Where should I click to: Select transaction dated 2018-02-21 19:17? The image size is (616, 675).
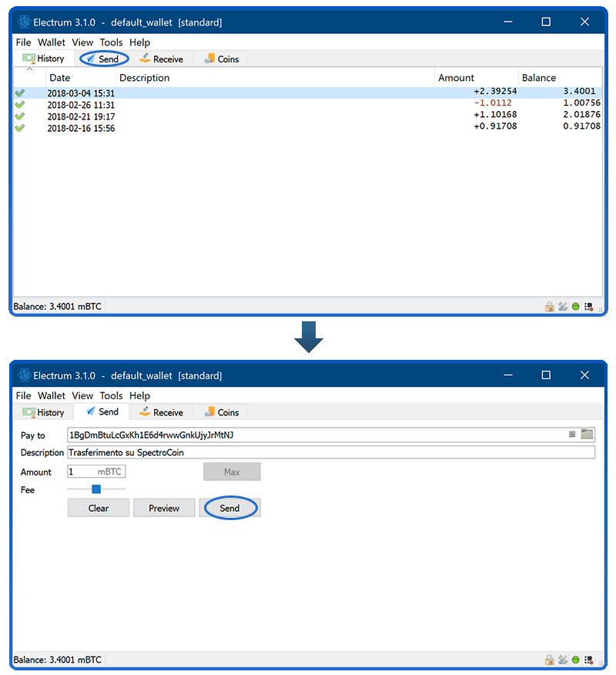pyautogui.click(x=307, y=116)
